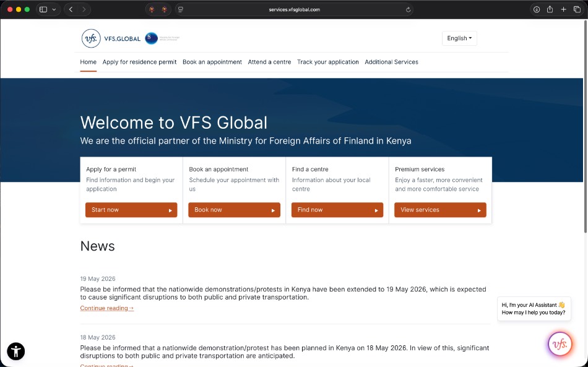Click the services.vfsglobal.com address field

[x=295, y=10]
